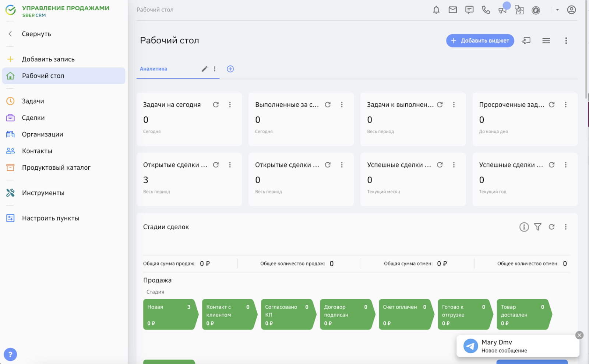This screenshot has height=364, width=589.
Task: Refresh the Задачи на сегодня widget
Action: (x=216, y=105)
